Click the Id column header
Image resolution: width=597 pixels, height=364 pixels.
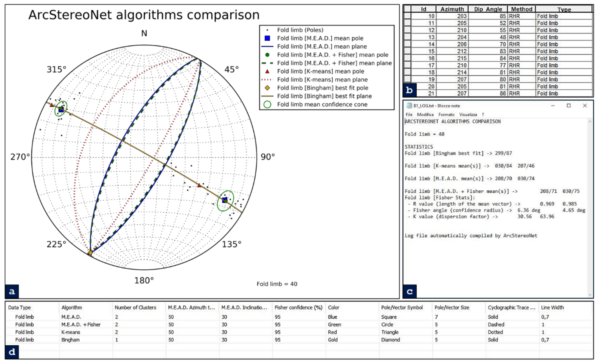423,9
